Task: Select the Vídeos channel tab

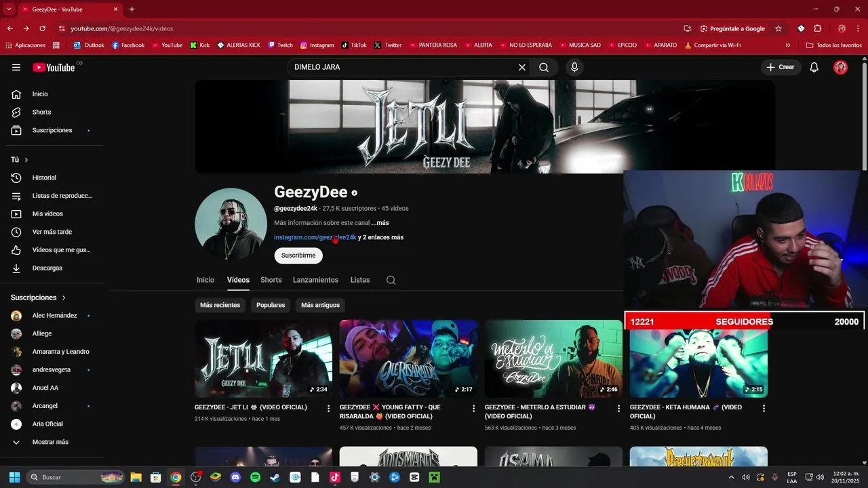Action: tap(238, 280)
